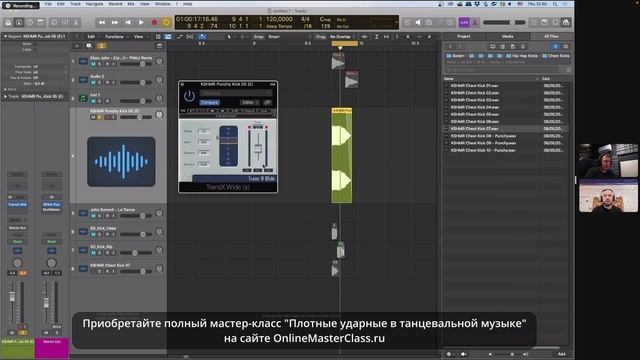Expand the Track inspector disclosure triangle
The height and width of the screenshot is (360, 640).
pyautogui.click(x=5, y=97)
